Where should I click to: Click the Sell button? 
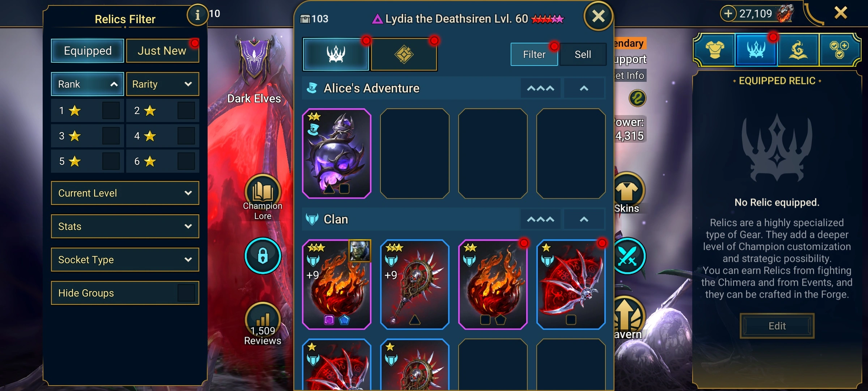tap(583, 54)
